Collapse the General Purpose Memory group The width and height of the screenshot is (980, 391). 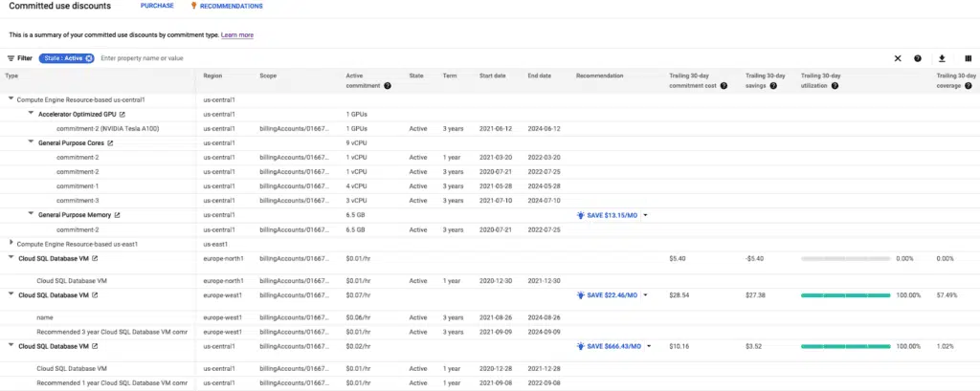tap(31, 214)
